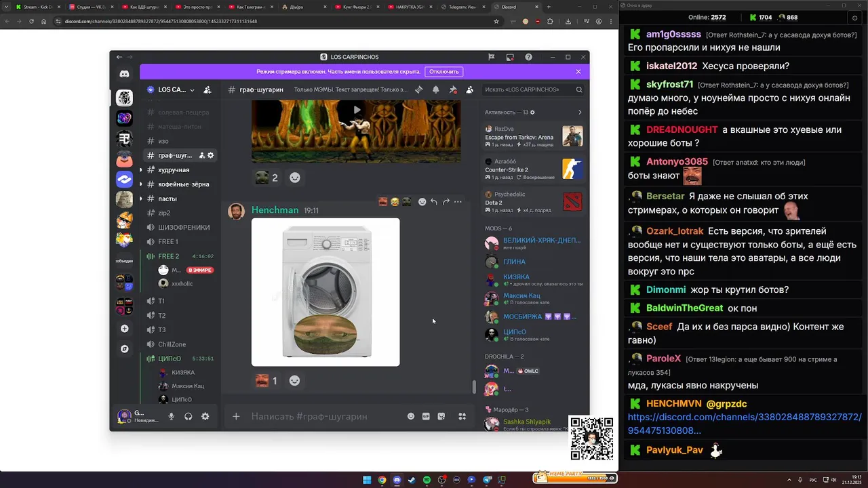
Task: Open RazDva Escape from Tarkov activity card
Action: pos(534,136)
